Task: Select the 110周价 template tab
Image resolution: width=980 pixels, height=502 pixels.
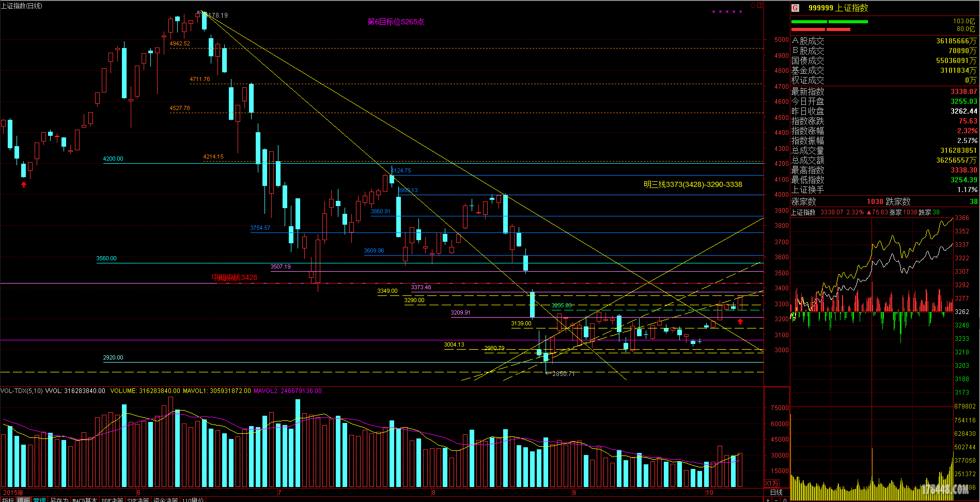Action: pos(193,499)
